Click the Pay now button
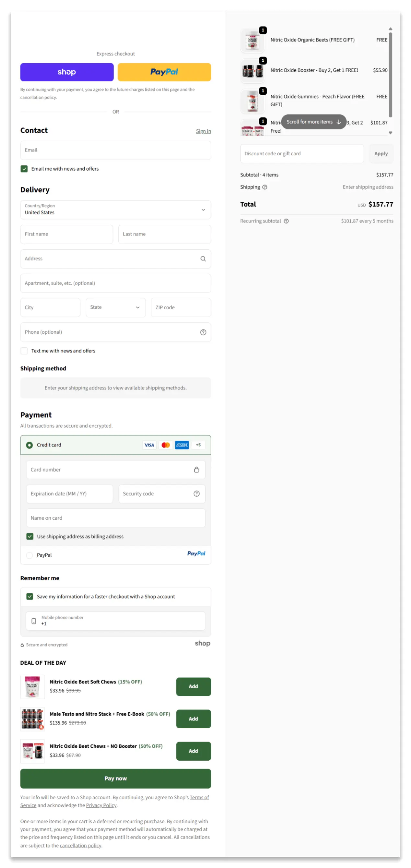 [115, 779]
